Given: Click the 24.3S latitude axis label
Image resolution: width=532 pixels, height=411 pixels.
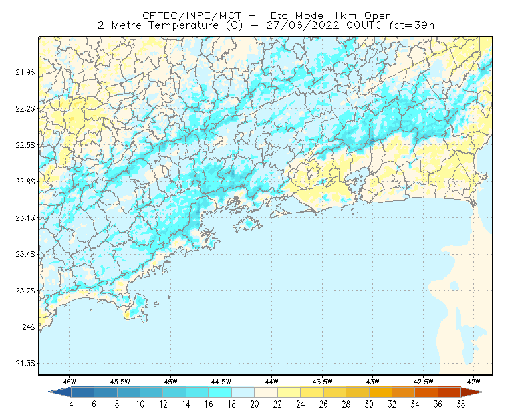Looking at the screenshot, I should [x=25, y=364].
